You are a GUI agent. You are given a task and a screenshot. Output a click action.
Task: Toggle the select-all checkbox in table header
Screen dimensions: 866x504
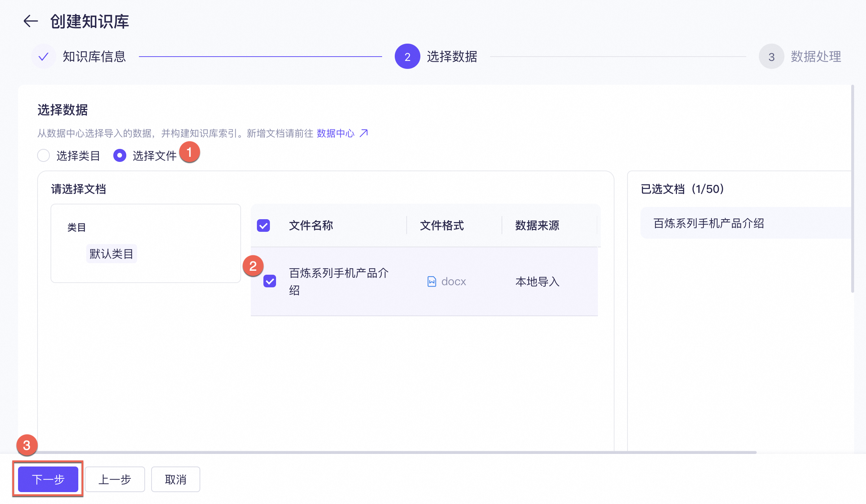coord(263,226)
